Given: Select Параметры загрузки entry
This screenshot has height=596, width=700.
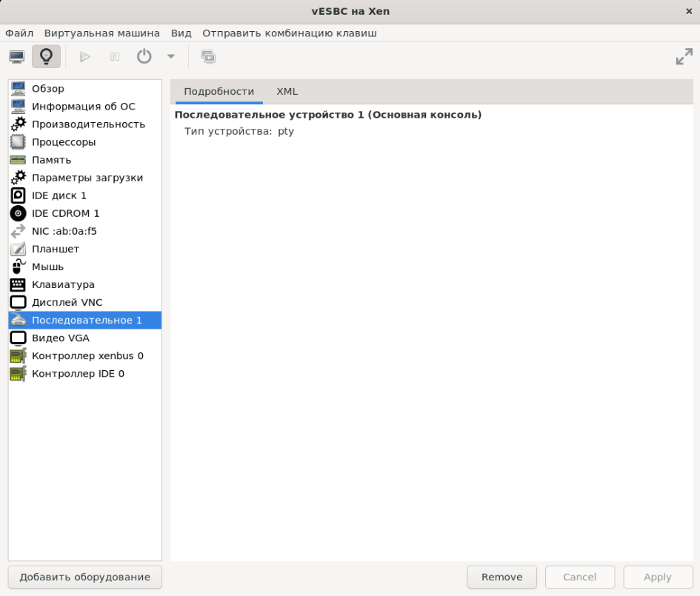Looking at the screenshot, I should (85, 178).
